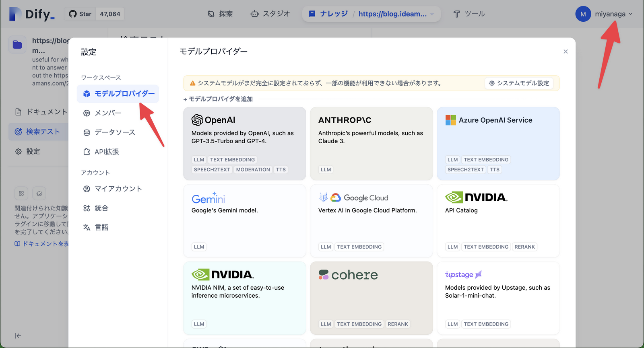Select the Upstage provider card
This screenshot has width=644, height=348.
(498, 298)
